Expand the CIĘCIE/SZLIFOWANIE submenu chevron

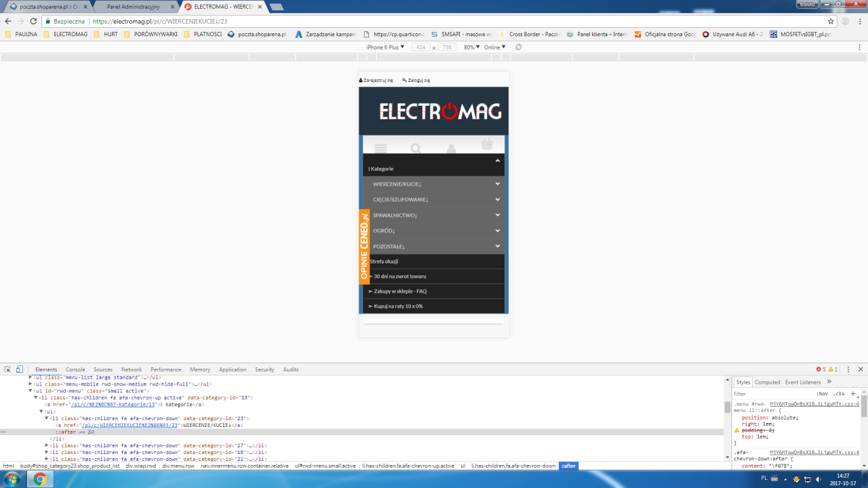click(x=497, y=199)
